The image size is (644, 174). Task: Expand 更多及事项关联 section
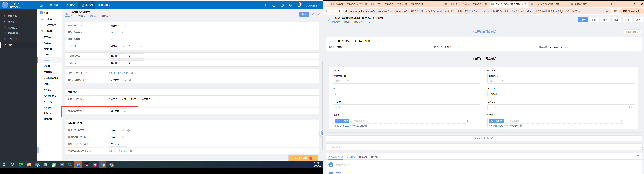(484, 138)
